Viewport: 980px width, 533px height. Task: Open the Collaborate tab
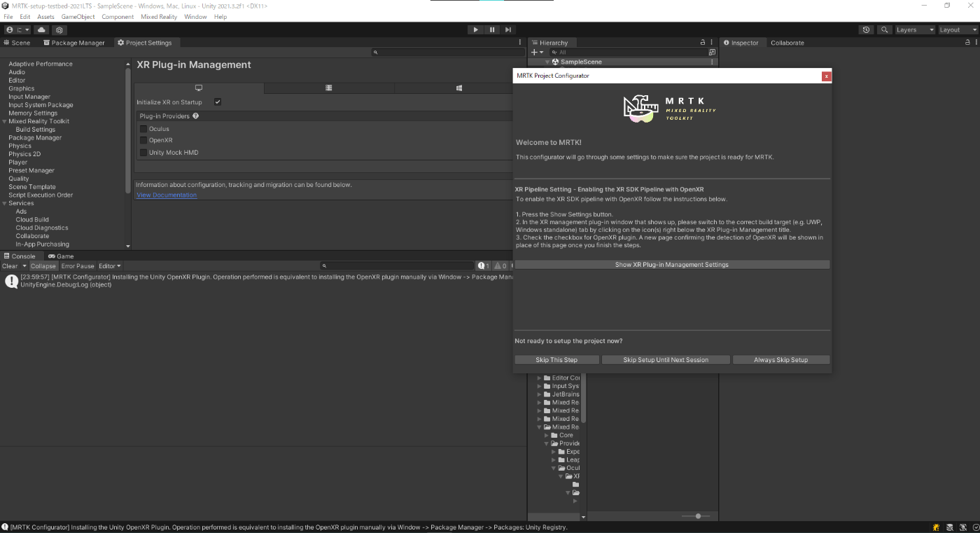pos(787,43)
